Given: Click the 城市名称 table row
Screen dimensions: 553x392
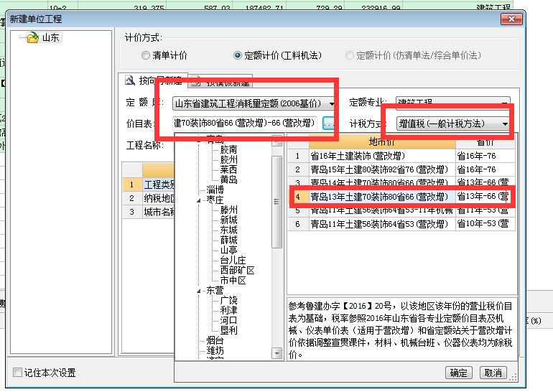Looking at the screenshot, I should click(x=149, y=212).
